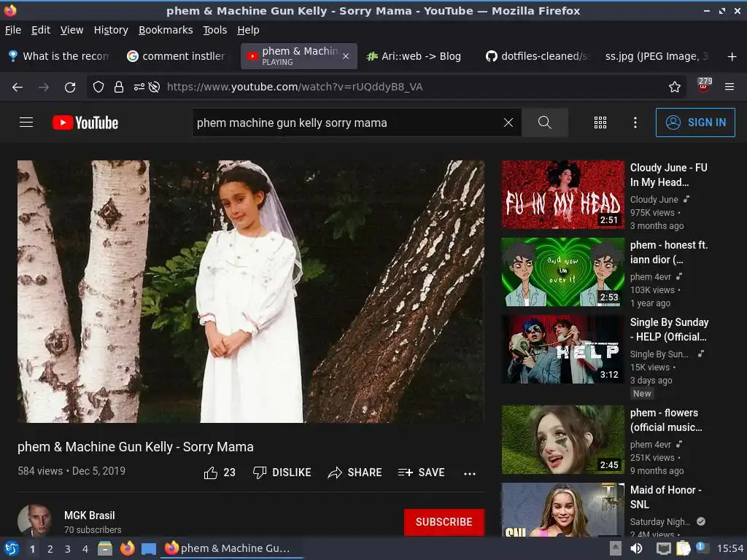Open Firefox application hamburger menu

[729, 87]
